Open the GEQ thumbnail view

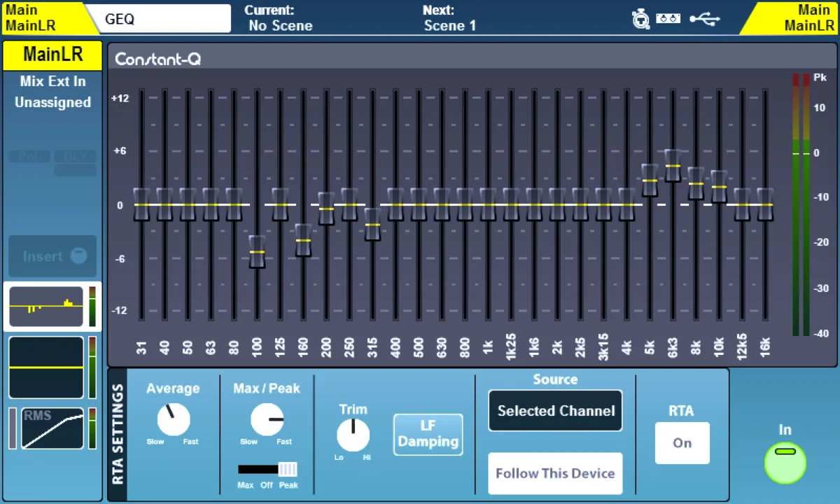click(x=47, y=307)
